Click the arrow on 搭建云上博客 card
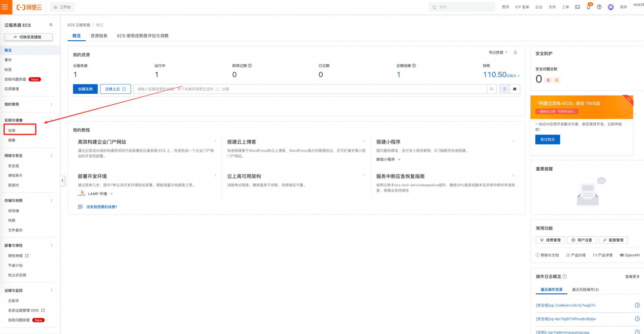Viewport: 644px width, 334px height. [364, 141]
